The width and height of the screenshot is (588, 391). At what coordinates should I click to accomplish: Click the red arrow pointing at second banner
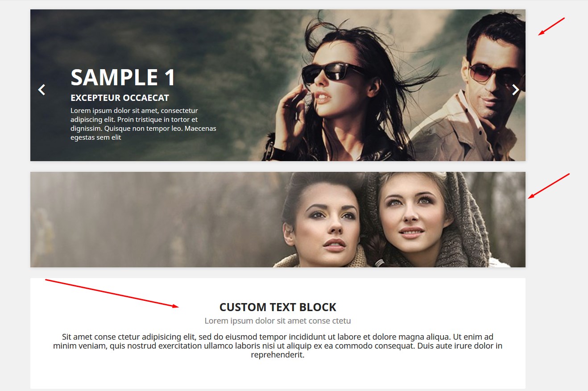(549, 186)
